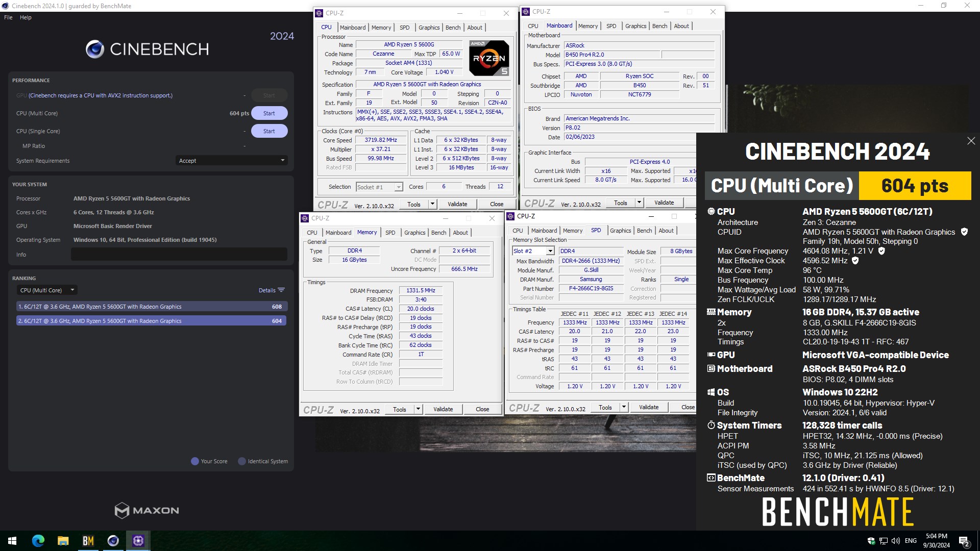This screenshot has height=551, width=980.
Task: Click CPUID verified shield icon in BenchMate
Action: 964,232
